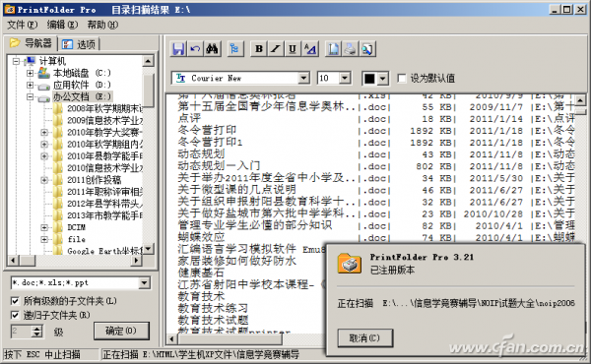Click the 计算机 computer icon in tree
Image resolution: width=591 pixels, height=364 pixels.
(x=31, y=61)
